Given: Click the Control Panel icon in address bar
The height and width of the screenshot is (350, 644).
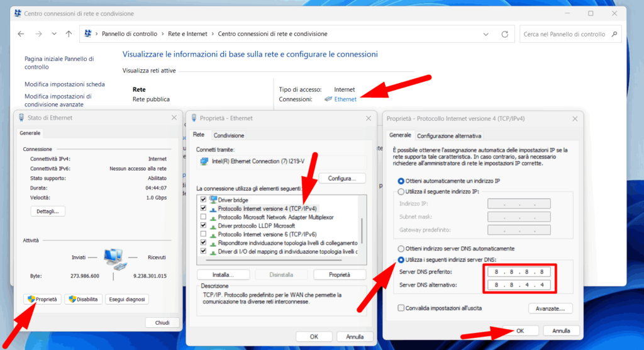Looking at the screenshot, I should pyautogui.click(x=87, y=34).
